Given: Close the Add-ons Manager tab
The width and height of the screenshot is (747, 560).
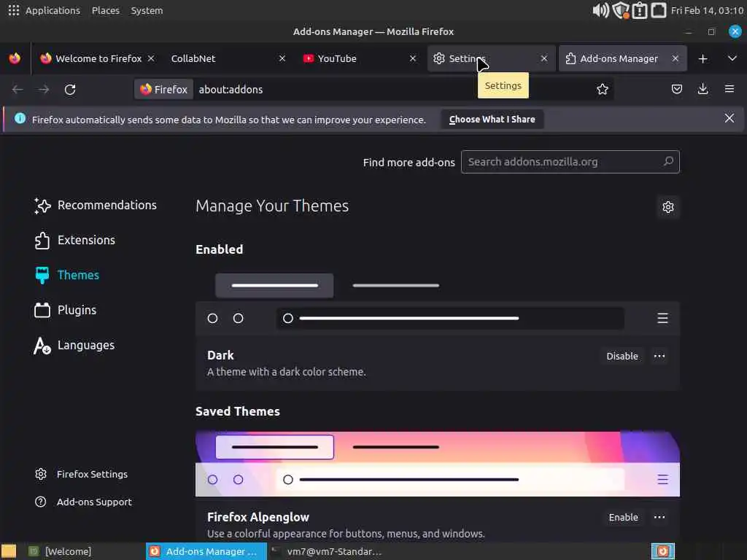Looking at the screenshot, I should (x=675, y=58).
